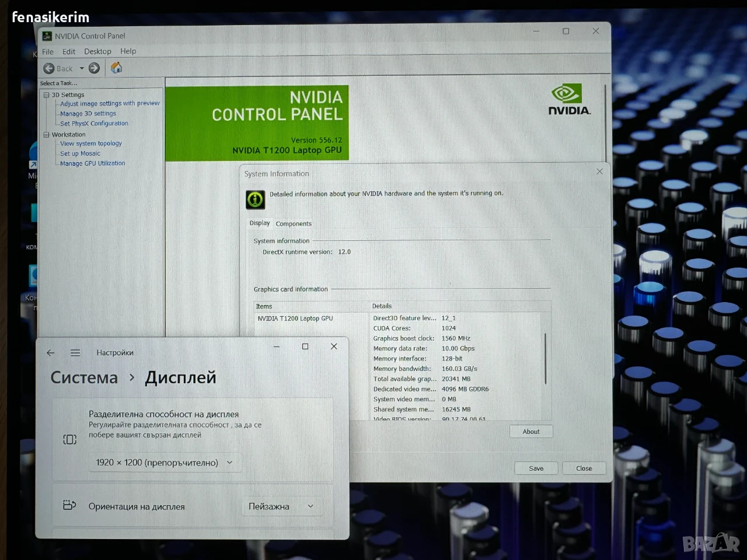This screenshot has width=747, height=560.
Task: Click the display resolution icon in Настройки
Action: tap(69, 439)
